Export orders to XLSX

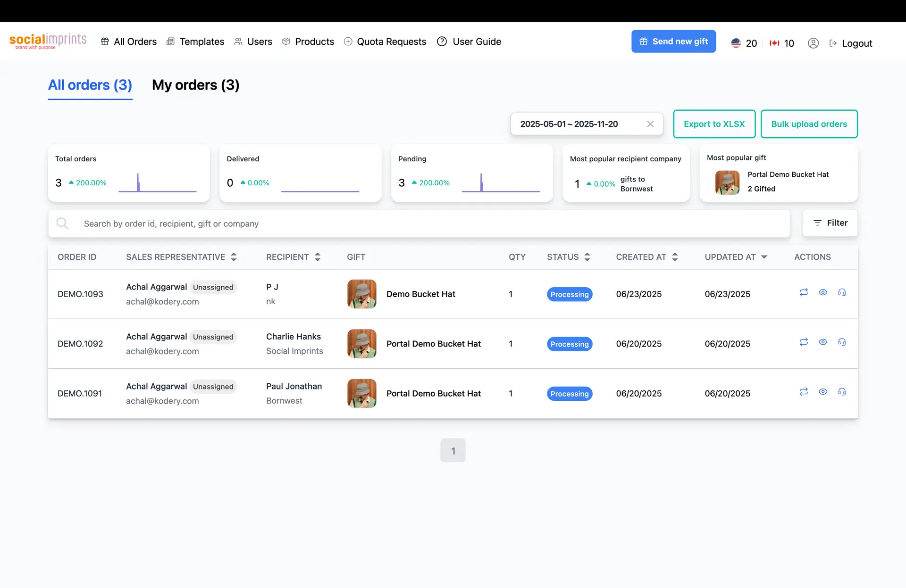pos(714,124)
